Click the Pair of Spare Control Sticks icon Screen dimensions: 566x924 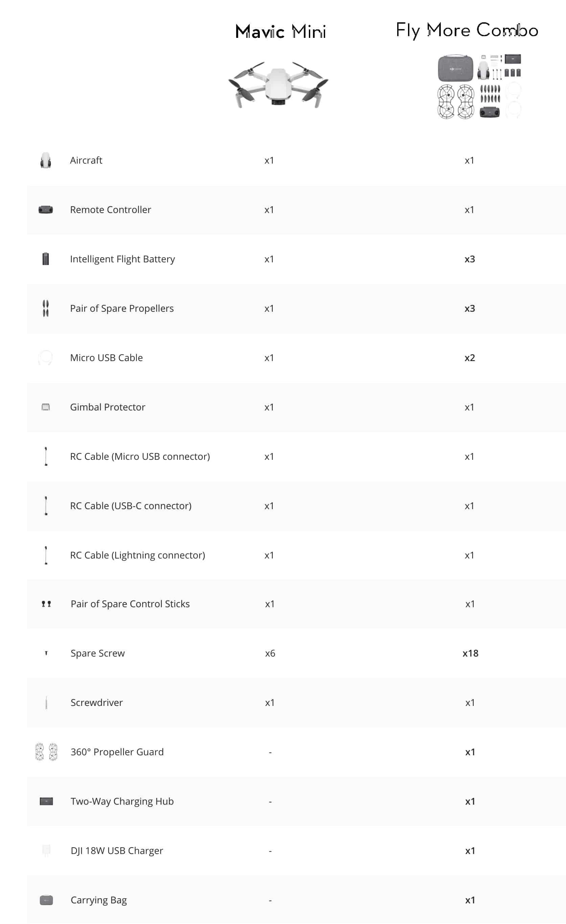[46, 604]
